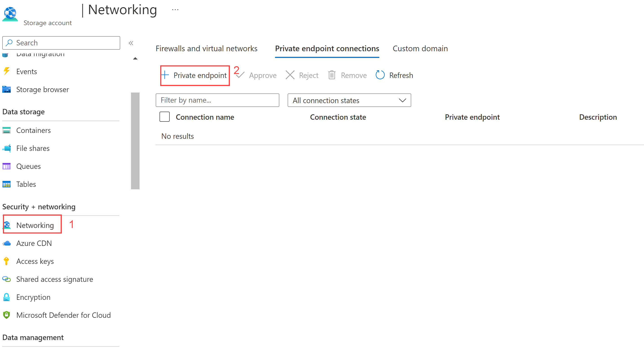Viewport: 644px width, 349px height.
Task: Collapse the sidebar with double chevron
Action: click(x=131, y=43)
